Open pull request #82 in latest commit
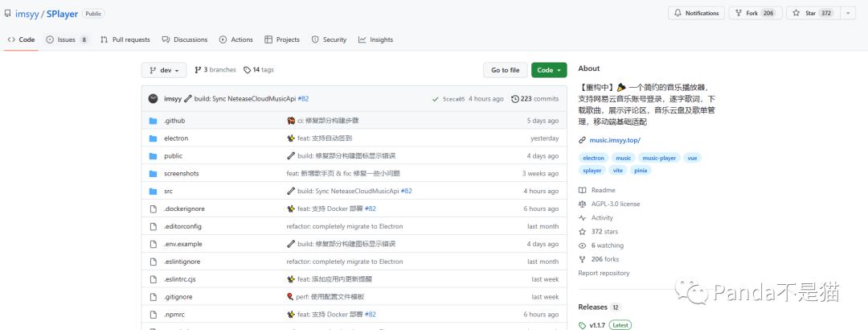Viewport: 868px width, 330px height. [303, 99]
